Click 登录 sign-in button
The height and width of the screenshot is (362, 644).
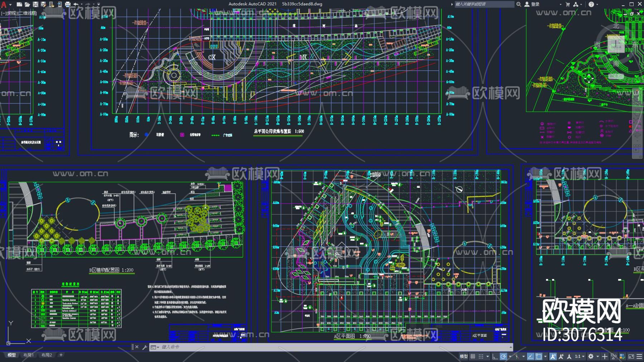point(535,4)
